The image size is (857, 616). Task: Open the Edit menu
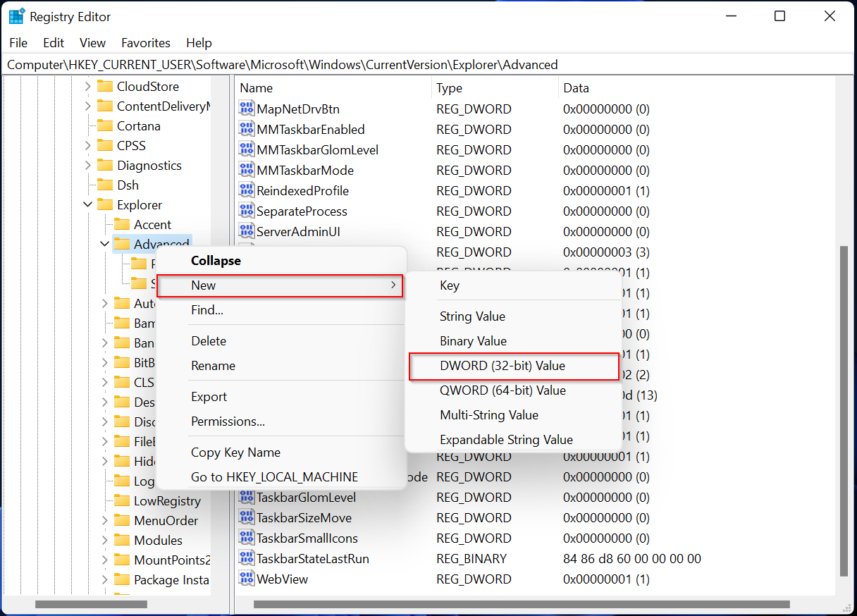(x=54, y=43)
